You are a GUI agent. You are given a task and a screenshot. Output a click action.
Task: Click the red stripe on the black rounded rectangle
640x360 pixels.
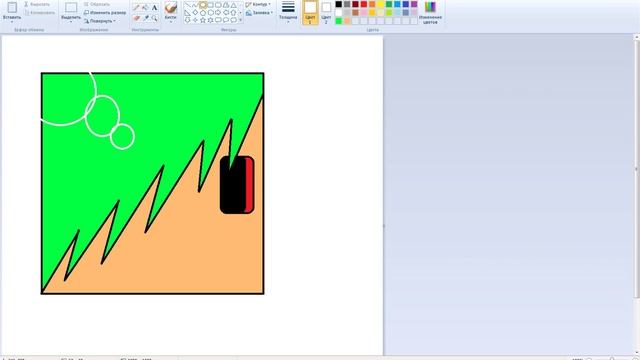point(249,185)
